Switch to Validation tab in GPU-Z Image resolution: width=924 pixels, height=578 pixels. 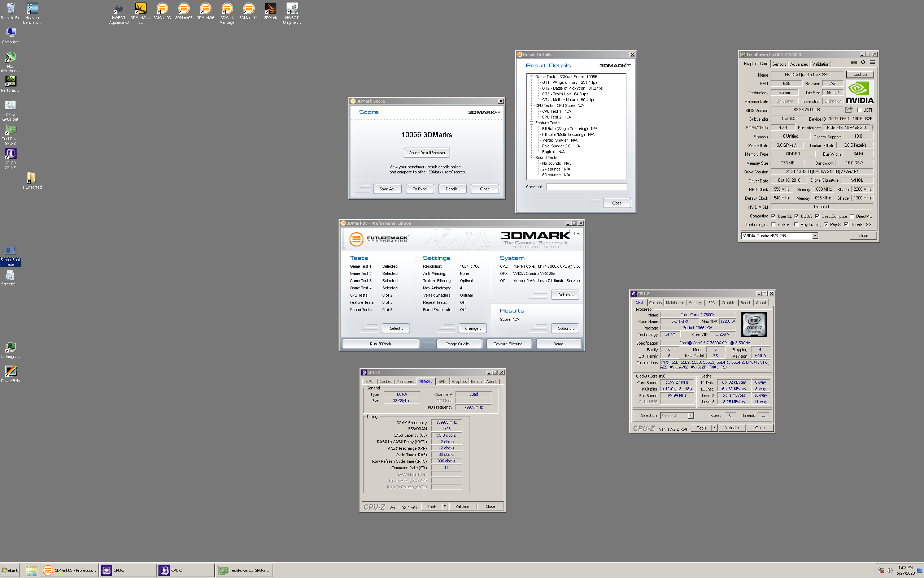coord(820,64)
